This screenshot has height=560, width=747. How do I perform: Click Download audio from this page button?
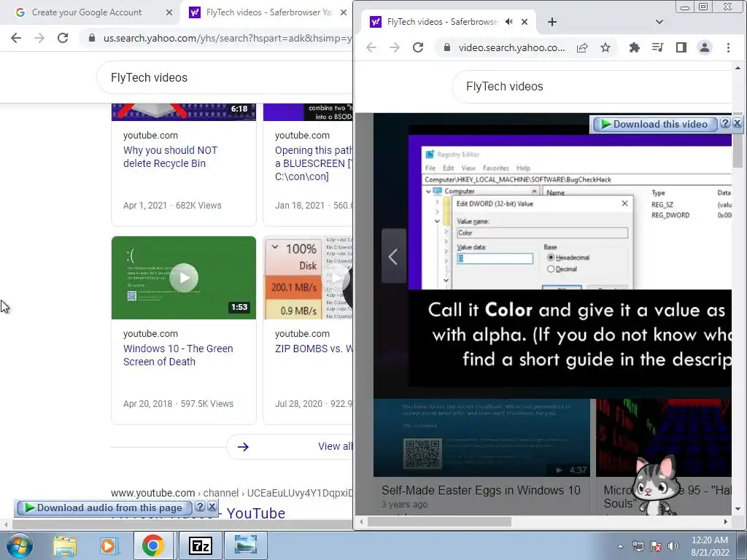click(104, 508)
